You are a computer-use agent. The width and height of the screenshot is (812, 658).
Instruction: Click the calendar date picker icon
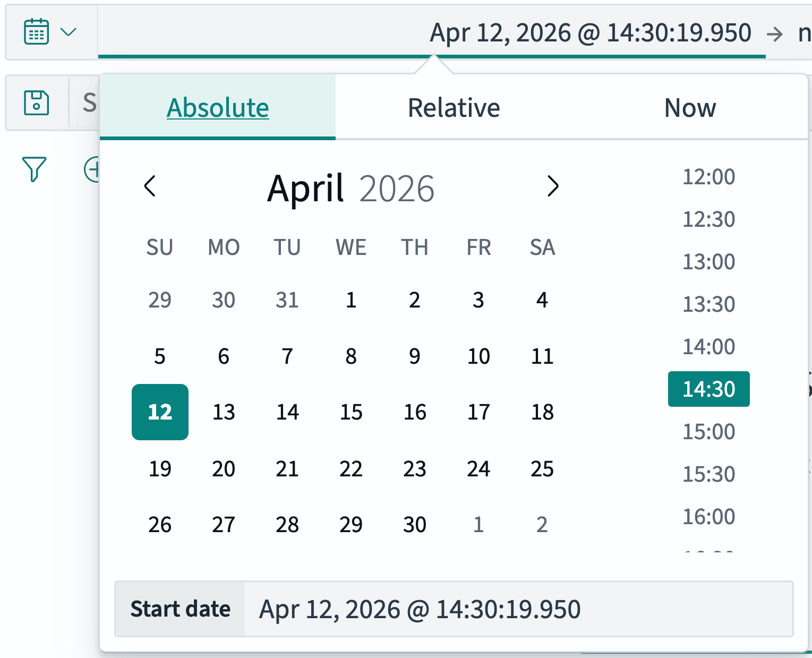click(x=35, y=31)
